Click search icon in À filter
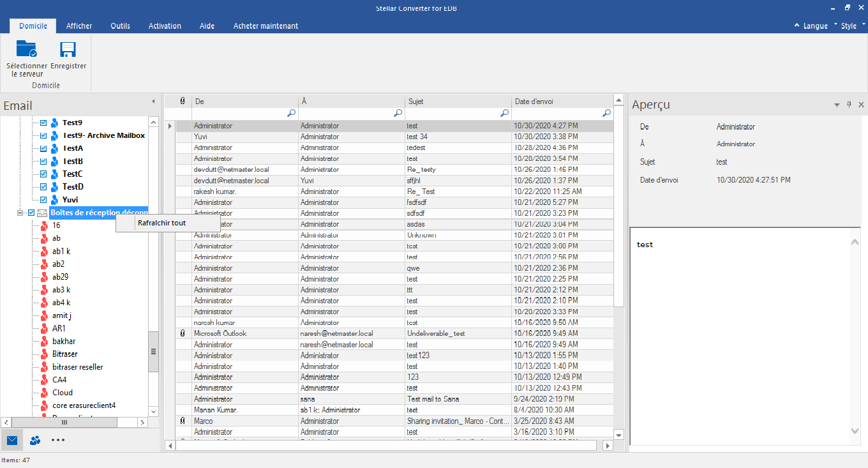 398,113
